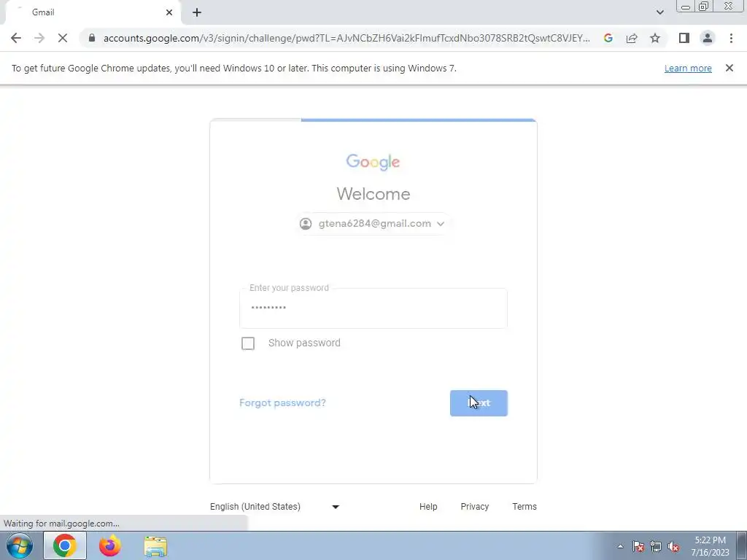This screenshot has width=747, height=560.
Task: Enable the Show password checkbox
Action: tap(248, 343)
